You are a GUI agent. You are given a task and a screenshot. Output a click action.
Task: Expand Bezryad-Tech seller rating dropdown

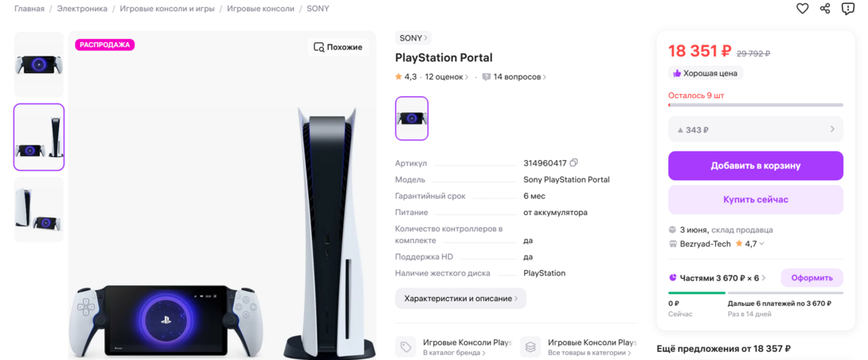tap(762, 244)
